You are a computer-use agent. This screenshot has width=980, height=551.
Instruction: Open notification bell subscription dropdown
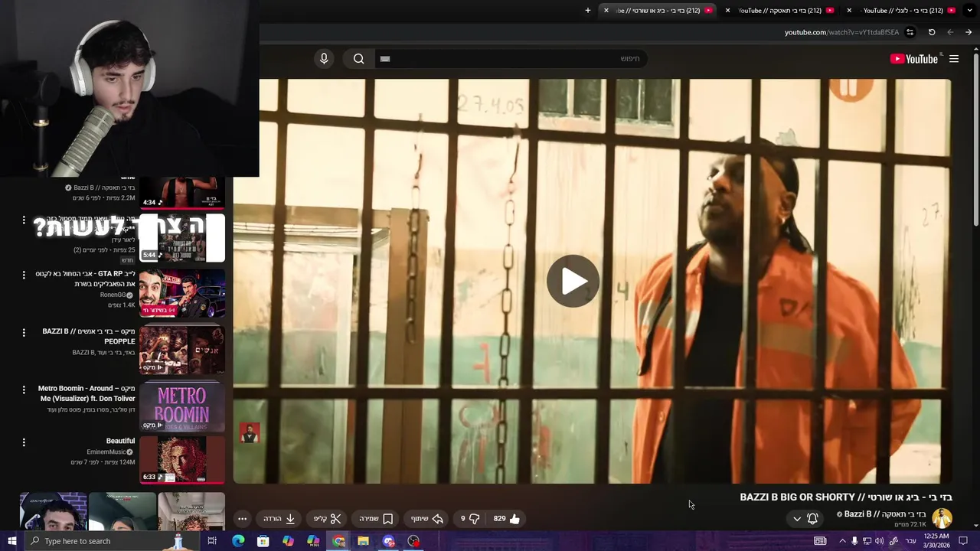click(x=805, y=519)
